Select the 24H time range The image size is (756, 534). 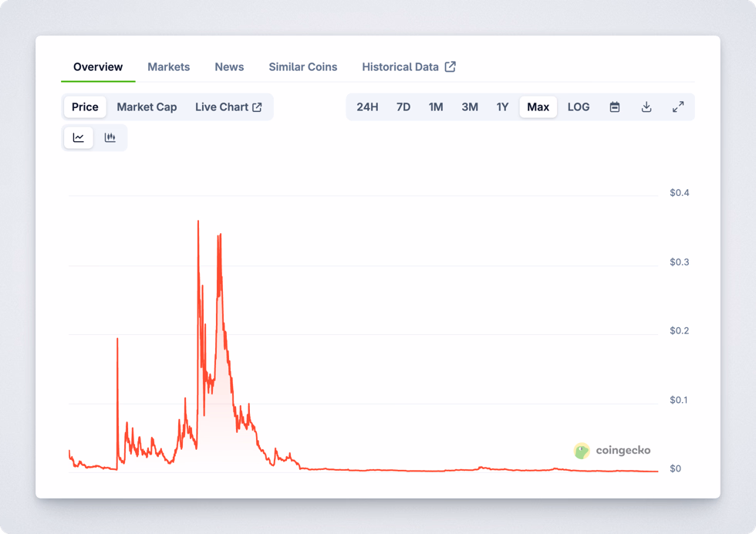point(367,106)
